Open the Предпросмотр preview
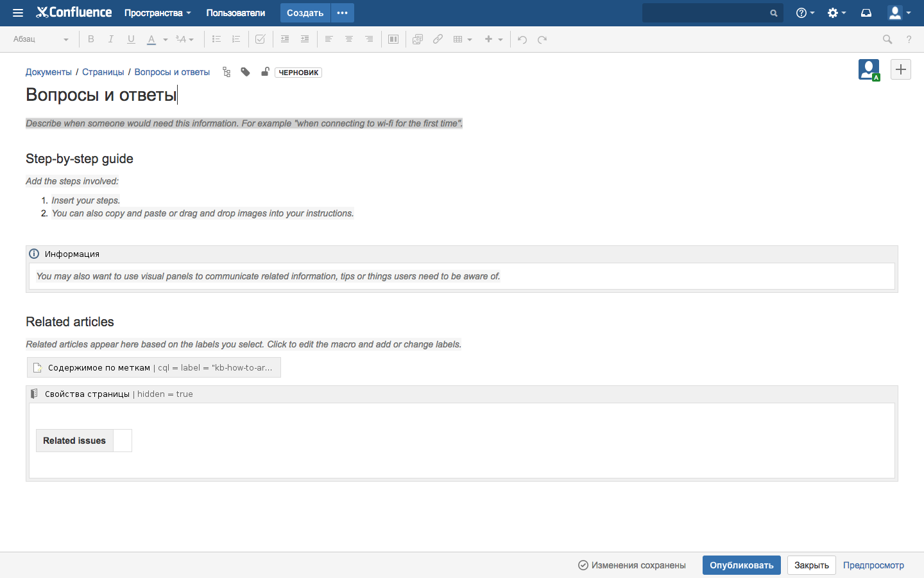 pyautogui.click(x=873, y=565)
